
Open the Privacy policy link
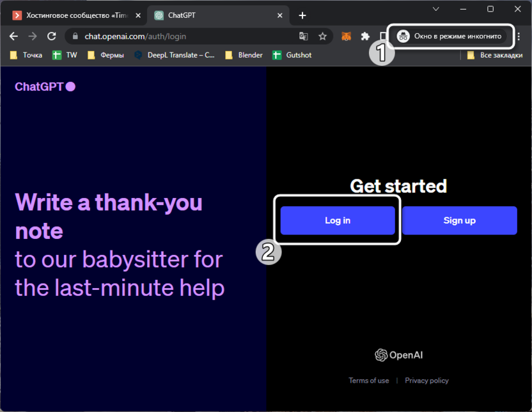426,381
